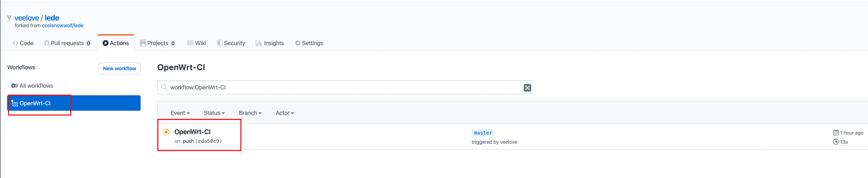The image size is (868, 178).
Task: Click the OpenWrt-CI workflow icon in sidebar
Action: tap(15, 103)
